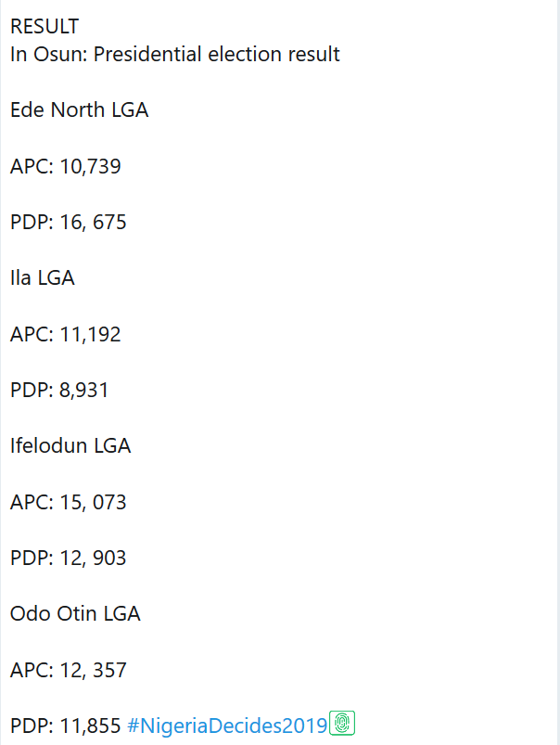This screenshot has width=560, height=745.
Task: Open the #NigeriaDecides2019 hashtag link
Action: pos(227,726)
